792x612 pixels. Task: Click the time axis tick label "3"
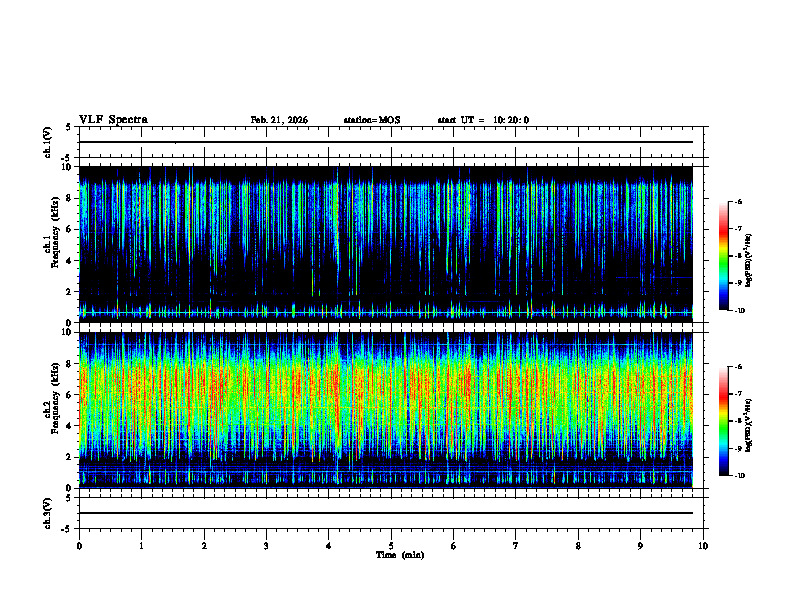(x=266, y=546)
